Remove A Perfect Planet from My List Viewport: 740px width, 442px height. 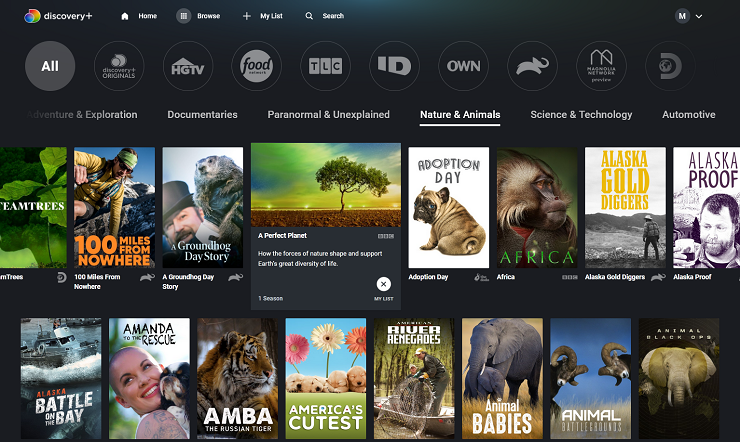point(384,285)
